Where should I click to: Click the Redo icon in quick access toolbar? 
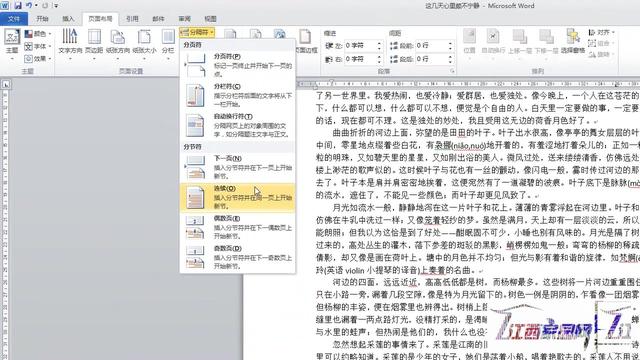(x=45, y=6)
